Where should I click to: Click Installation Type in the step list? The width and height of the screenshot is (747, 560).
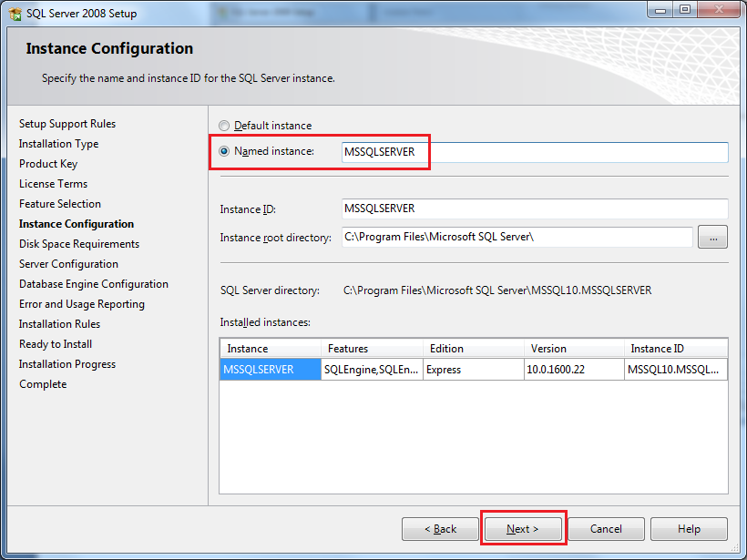(x=58, y=144)
